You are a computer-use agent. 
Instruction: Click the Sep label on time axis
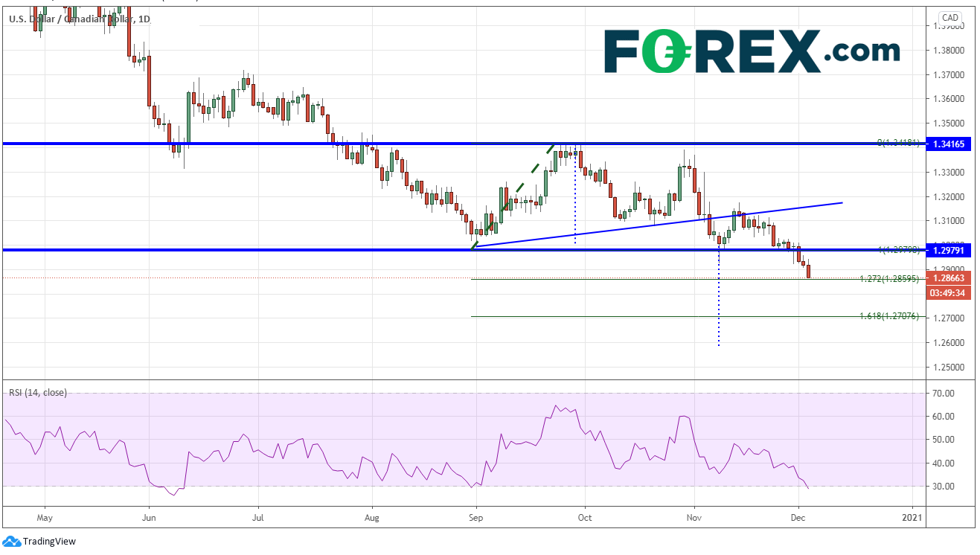click(475, 516)
